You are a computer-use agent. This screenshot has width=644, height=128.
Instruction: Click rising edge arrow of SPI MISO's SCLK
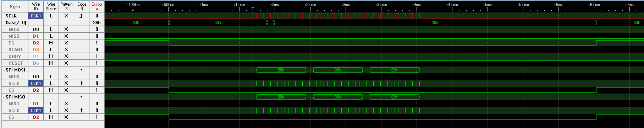[81, 110]
